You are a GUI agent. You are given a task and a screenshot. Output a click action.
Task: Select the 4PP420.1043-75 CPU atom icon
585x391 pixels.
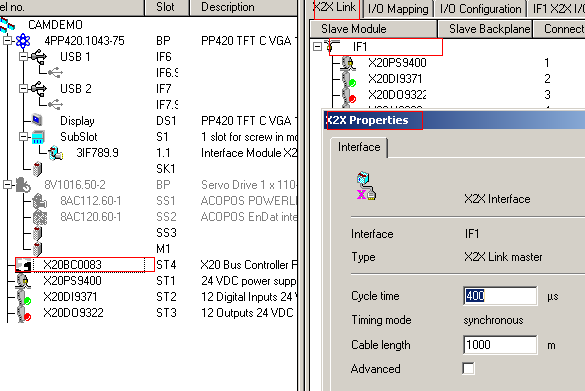(23, 41)
